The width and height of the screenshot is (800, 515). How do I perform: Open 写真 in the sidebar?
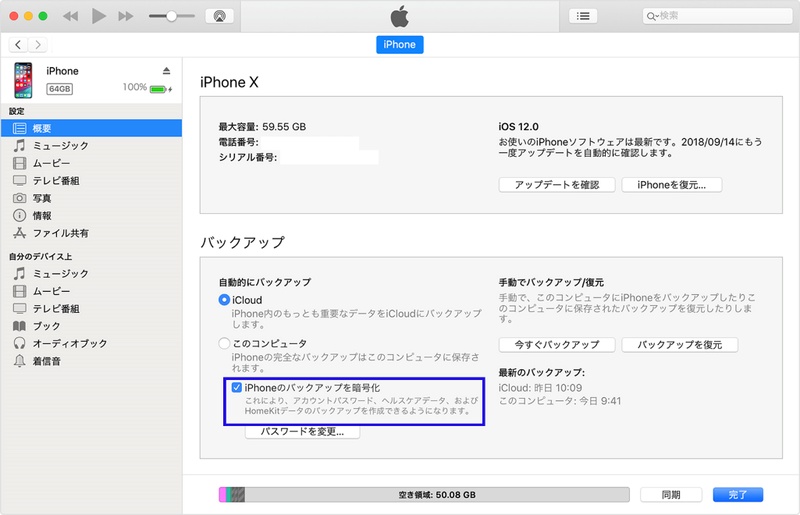pos(91,198)
